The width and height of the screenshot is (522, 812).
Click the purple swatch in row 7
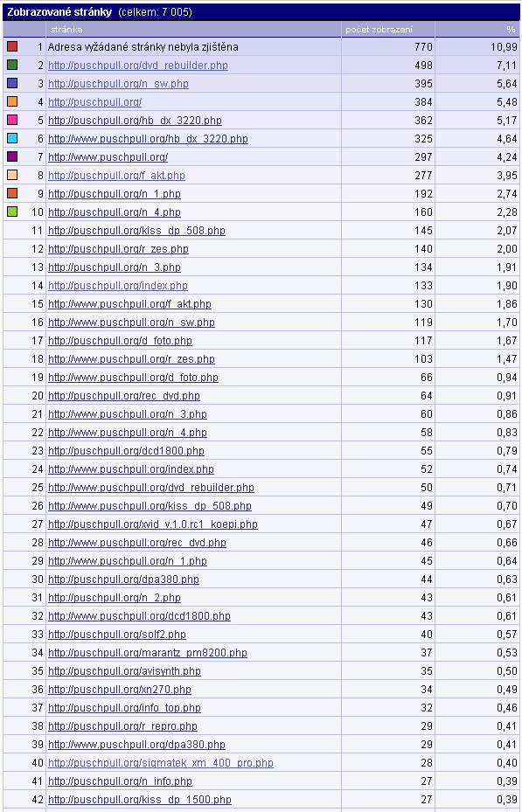click(x=12, y=156)
